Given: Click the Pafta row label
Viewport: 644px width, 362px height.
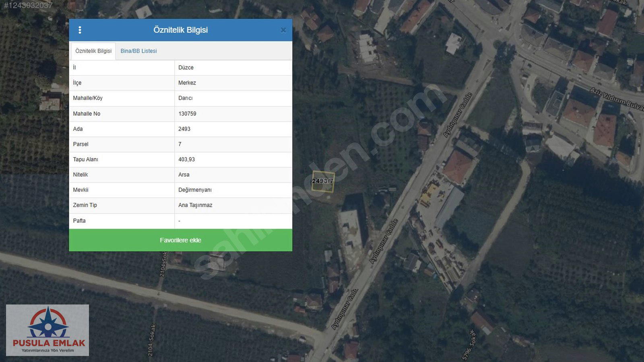Looking at the screenshot, I should click(79, 221).
